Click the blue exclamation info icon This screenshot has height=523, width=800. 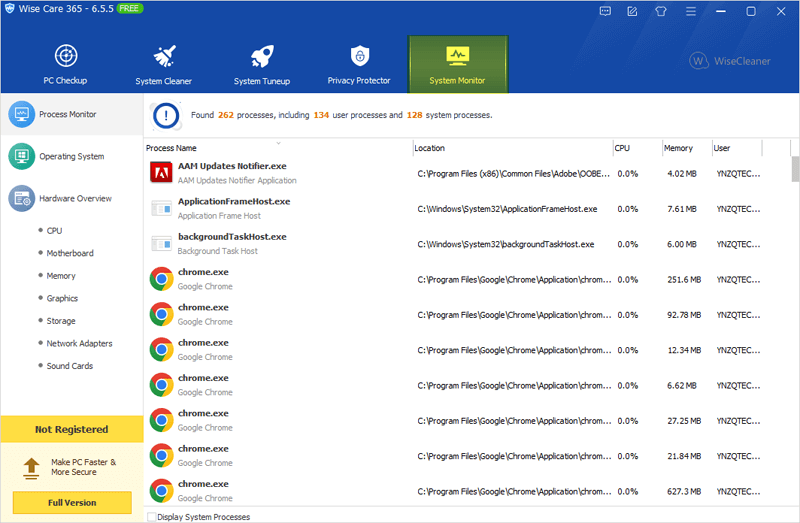(x=165, y=116)
